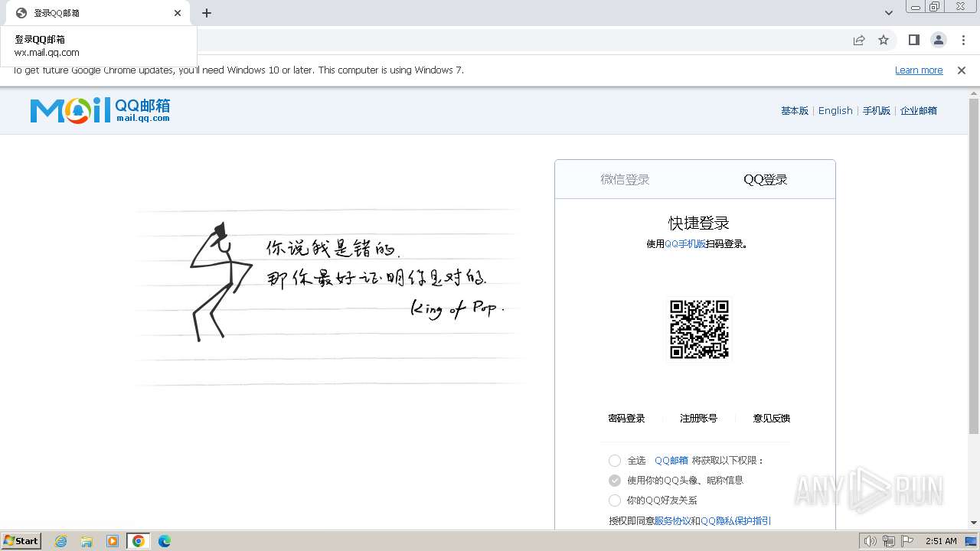This screenshot has width=980, height=551.
Task: Open Windows Media Player taskbar icon
Action: point(113,541)
